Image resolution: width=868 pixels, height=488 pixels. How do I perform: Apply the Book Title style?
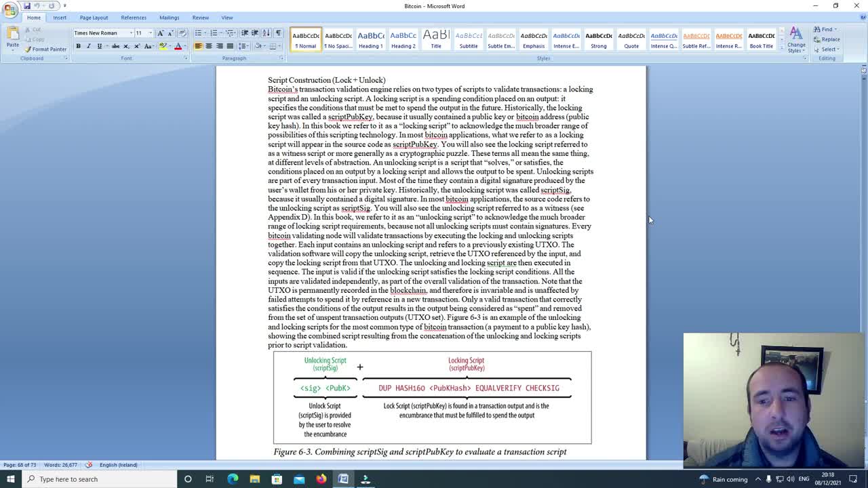[762, 39]
